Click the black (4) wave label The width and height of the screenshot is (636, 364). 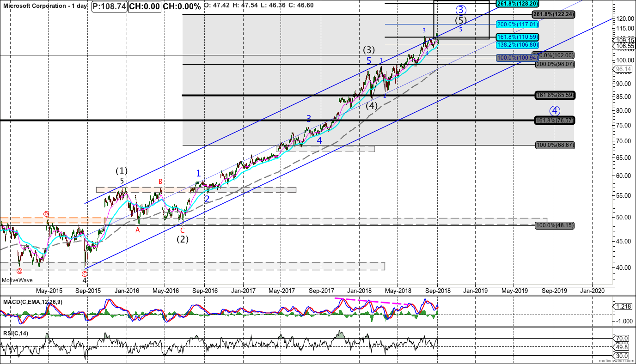tap(372, 105)
